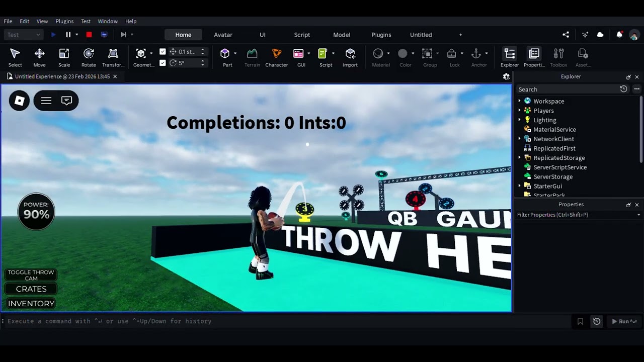Click the Run command button
644x362 pixels.
pyautogui.click(x=624, y=321)
